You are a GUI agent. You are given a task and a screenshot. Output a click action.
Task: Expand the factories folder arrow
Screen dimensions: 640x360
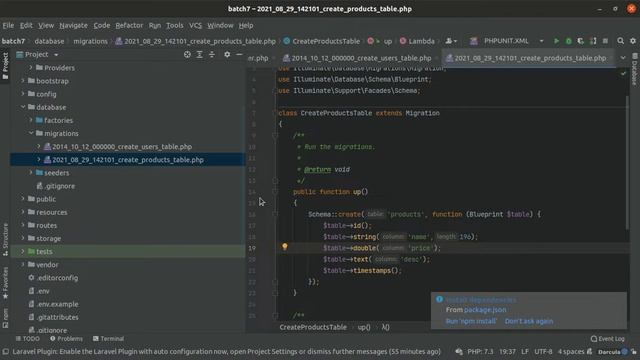(31, 120)
